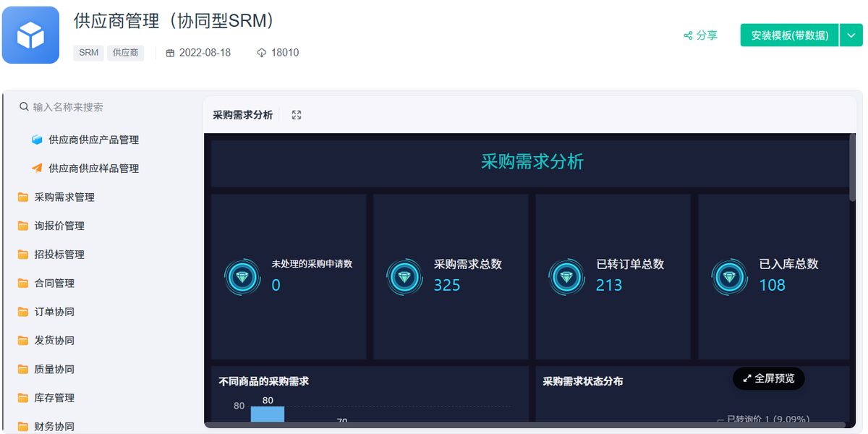
Task: Click the 安装模板(带数据) button
Action: point(790,35)
